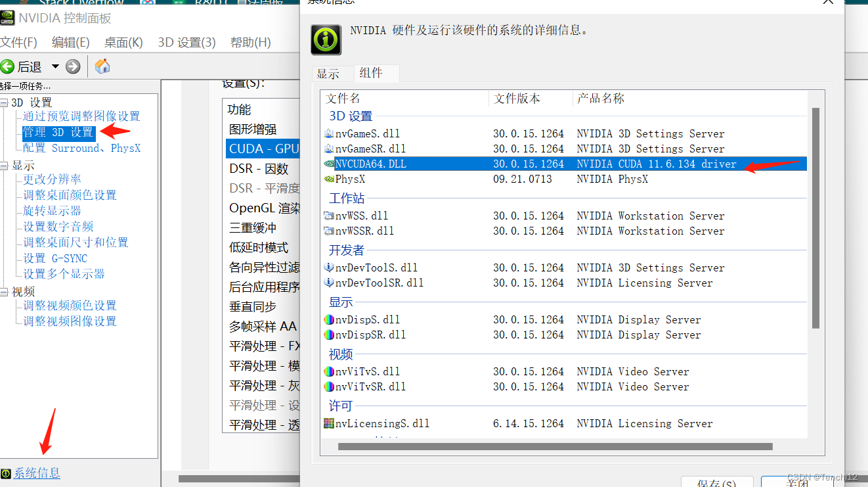Select 调整视频图像设置 in the tree

tap(70, 321)
